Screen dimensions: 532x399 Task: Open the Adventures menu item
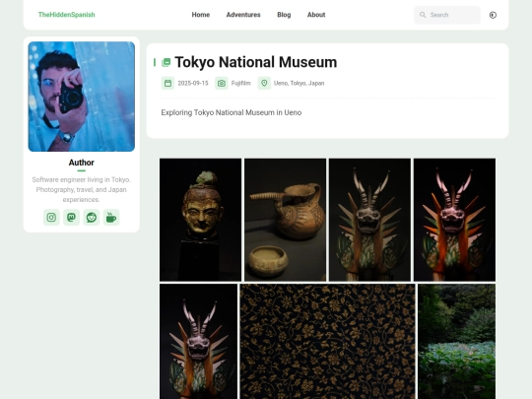point(243,15)
